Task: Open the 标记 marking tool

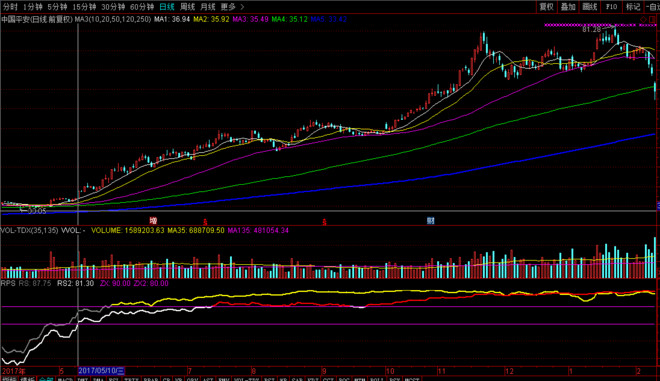Action: (x=633, y=7)
